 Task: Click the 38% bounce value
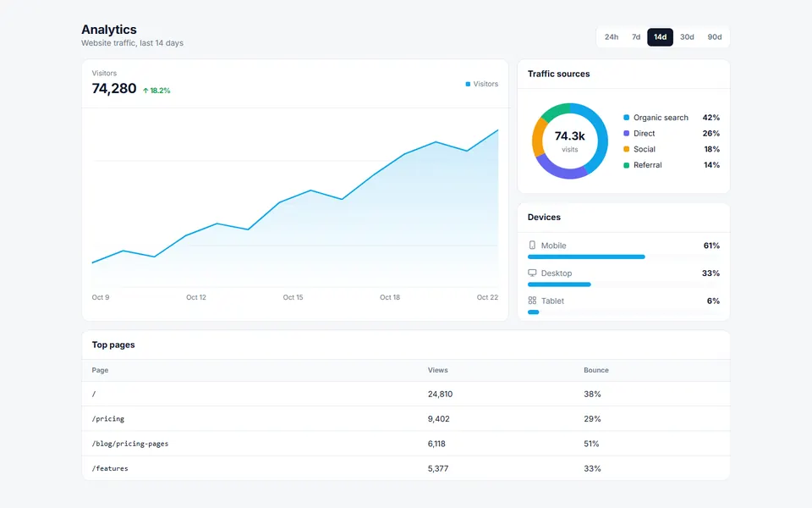tap(592, 394)
